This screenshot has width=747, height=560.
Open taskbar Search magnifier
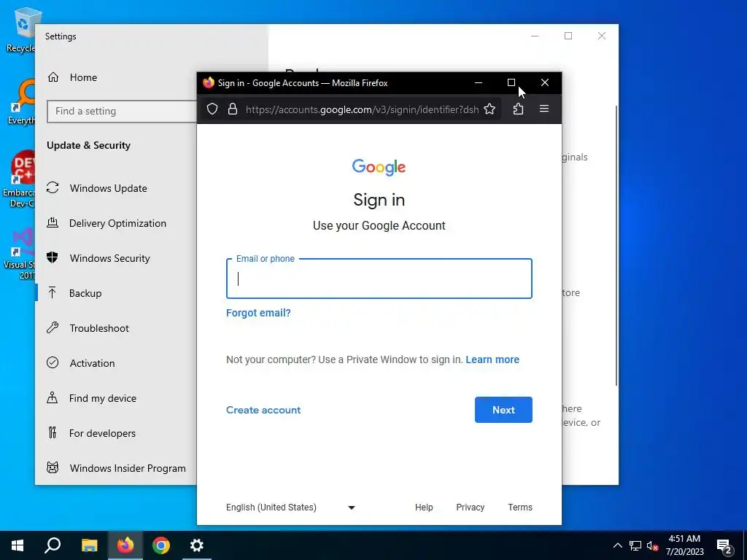(x=53, y=545)
